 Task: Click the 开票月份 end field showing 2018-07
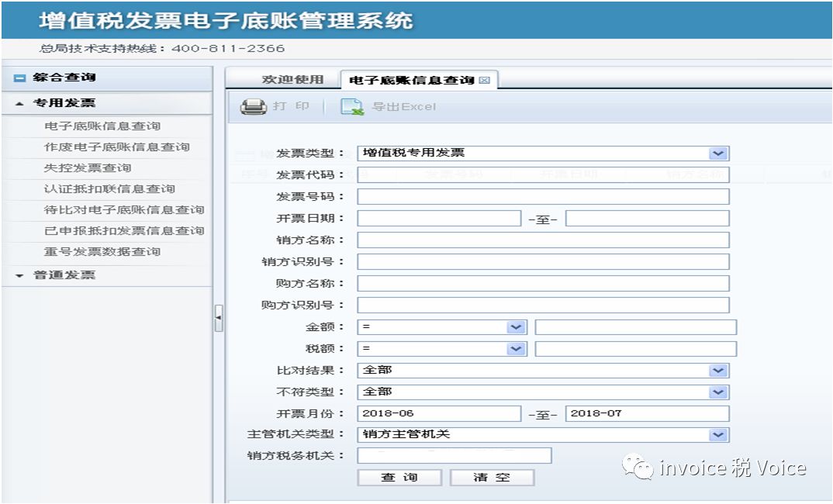(647, 414)
